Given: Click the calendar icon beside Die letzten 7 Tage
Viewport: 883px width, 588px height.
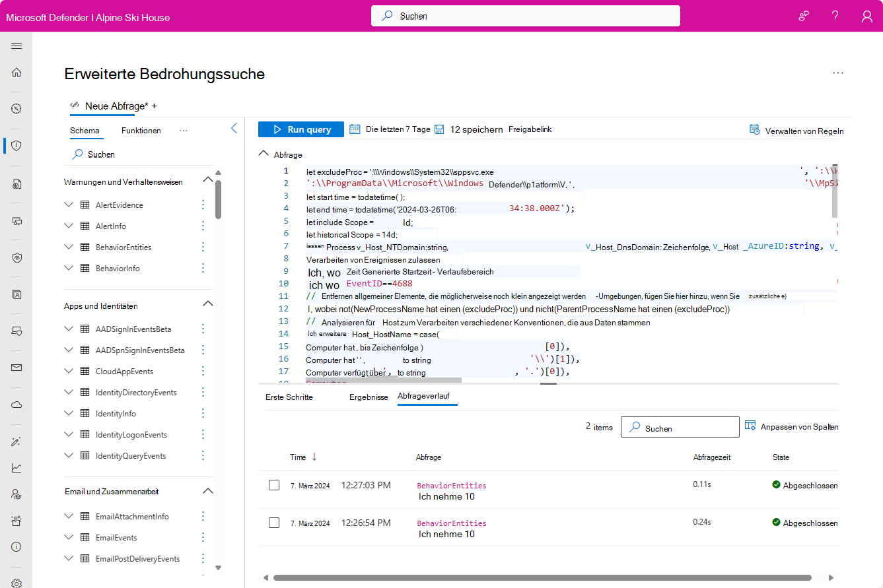Looking at the screenshot, I should pyautogui.click(x=355, y=129).
